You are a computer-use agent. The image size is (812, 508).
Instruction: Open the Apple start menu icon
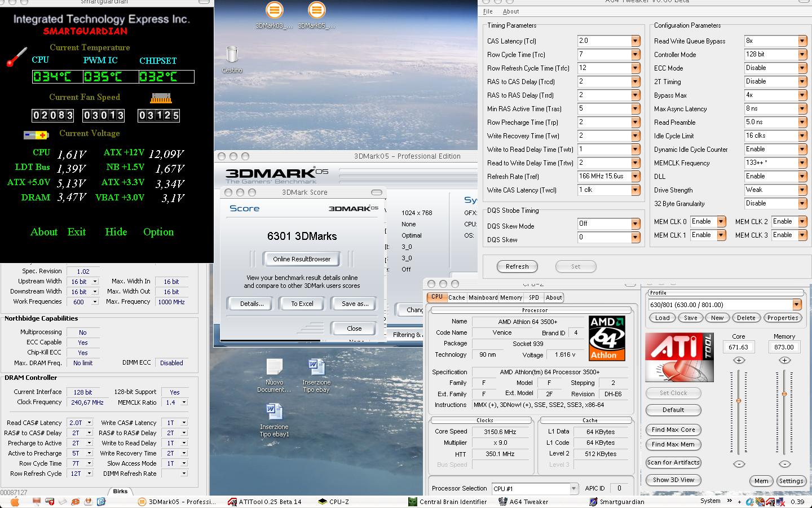[x=15, y=501]
